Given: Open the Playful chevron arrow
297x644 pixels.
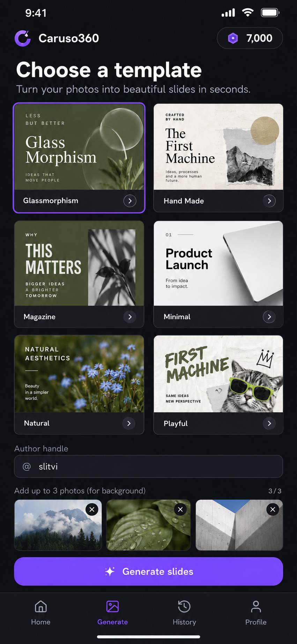Looking at the screenshot, I should [x=269, y=423].
